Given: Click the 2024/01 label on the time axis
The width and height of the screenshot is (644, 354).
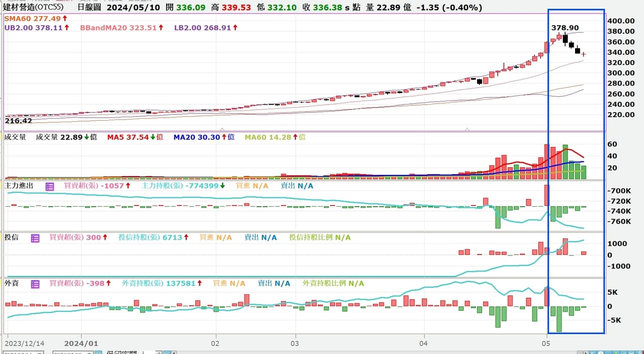Looking at the screenshot, I should [80, 343].
